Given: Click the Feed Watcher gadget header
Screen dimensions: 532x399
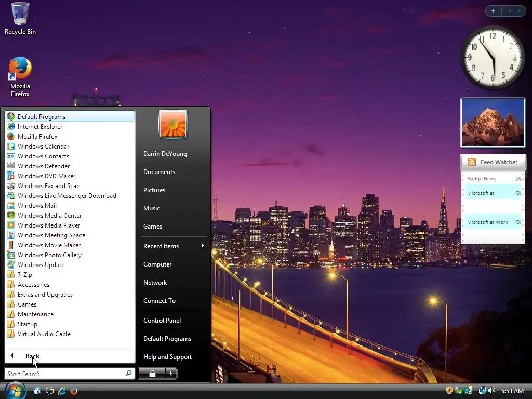Looking at the screenshot, I should (x=493, y=162).
